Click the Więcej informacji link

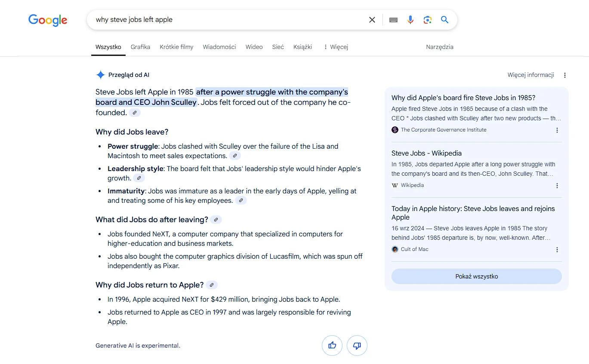coord(531,75)
